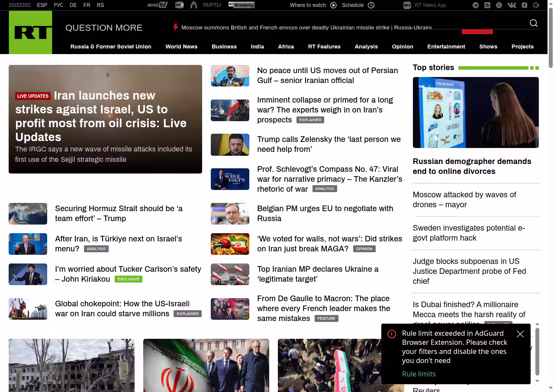Click the clock icon next to Schedule
This screenshot has height=392, width=554.
pyautogui.click(x=371, y=5)
